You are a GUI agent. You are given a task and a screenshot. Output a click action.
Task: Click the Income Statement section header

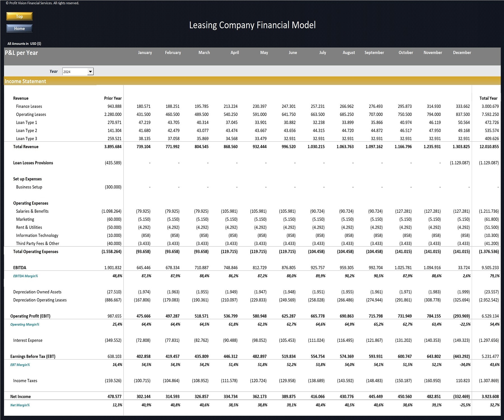pyautogui.click(x=25, y=81)
